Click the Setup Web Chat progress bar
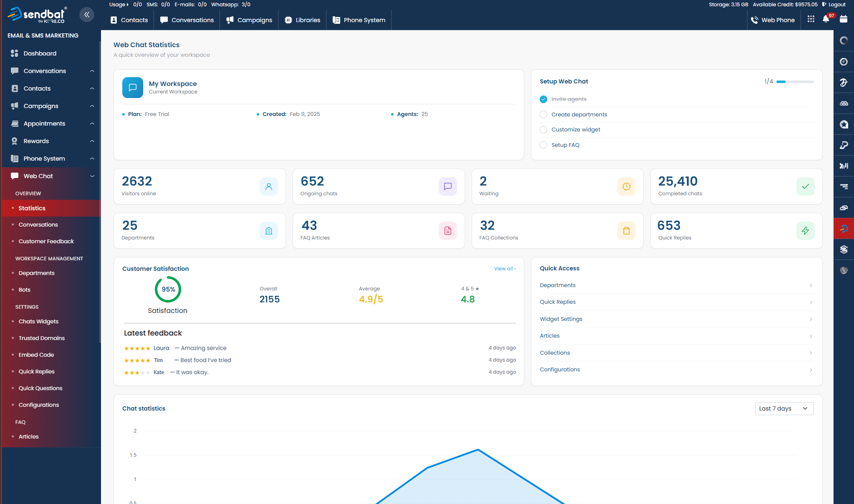854x504 pixels. click(795, 82)
